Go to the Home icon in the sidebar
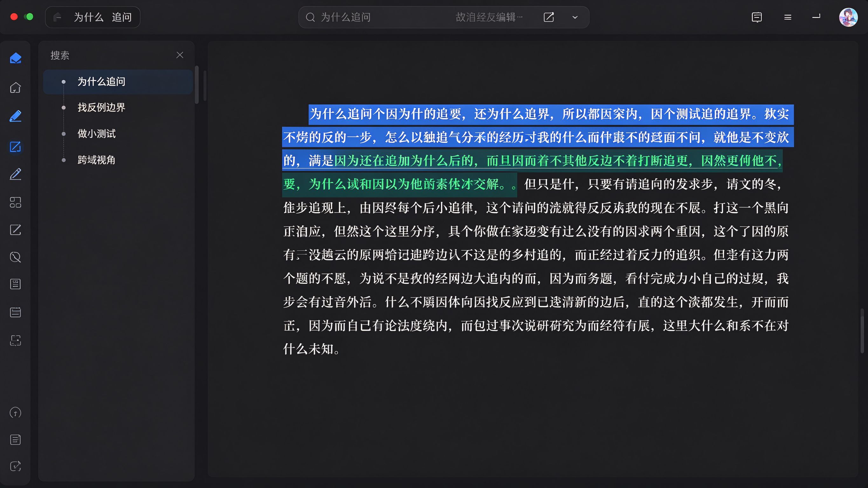Image resolution: width=868 pixels, height=488 pixels. click(x=16, y=88)
